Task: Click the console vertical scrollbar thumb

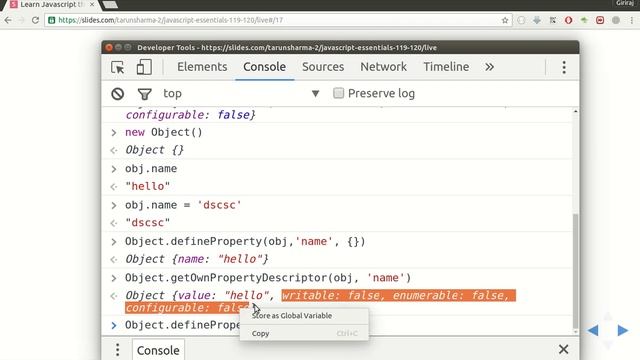Action: [576, 271]
